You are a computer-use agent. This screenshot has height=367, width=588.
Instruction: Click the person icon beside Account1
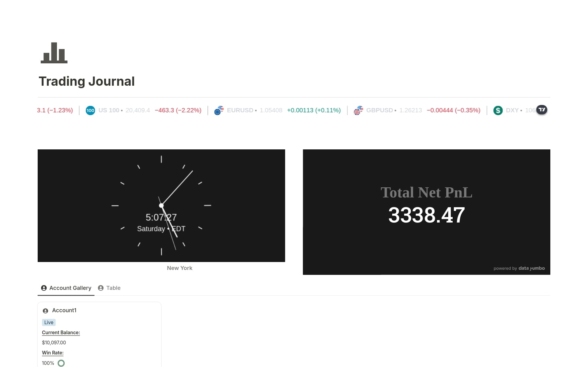(x=45, y=310)
